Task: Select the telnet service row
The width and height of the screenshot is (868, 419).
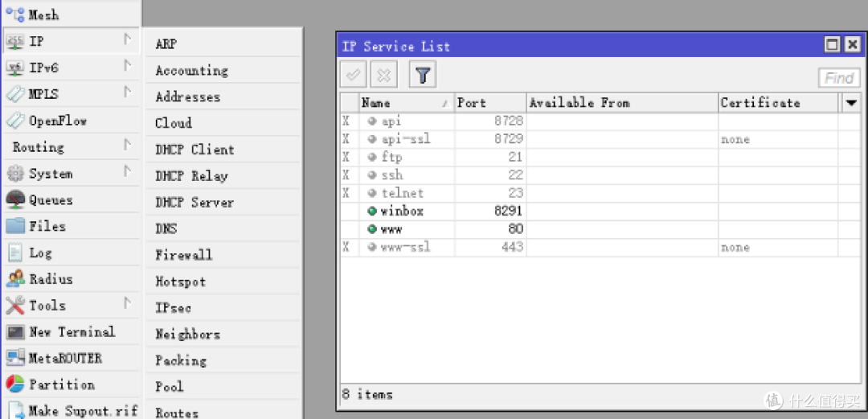Action: coord(600,194)
